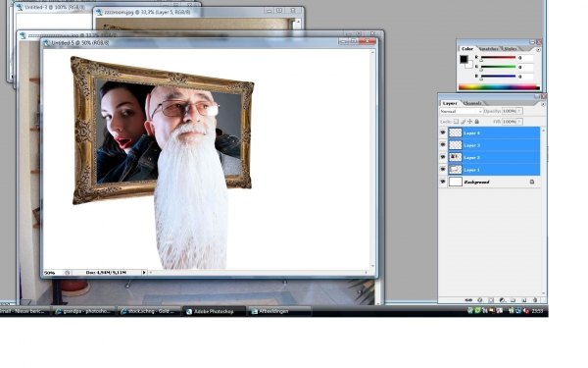This screenshot has width=588, height=368.
Task: Open the Opacity slider arrow
Action: [x=519, y=111]
